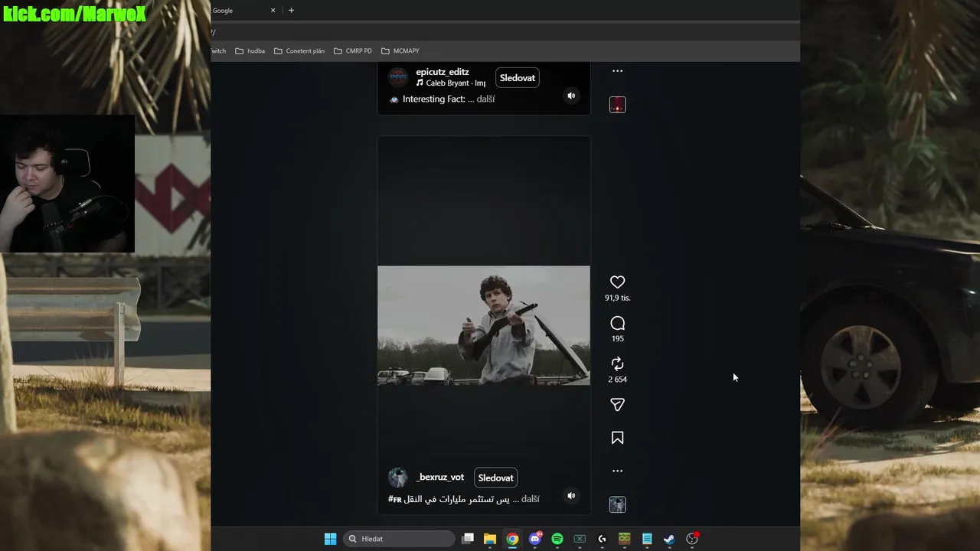Save the reel with bookmark icon

[617, 438]
